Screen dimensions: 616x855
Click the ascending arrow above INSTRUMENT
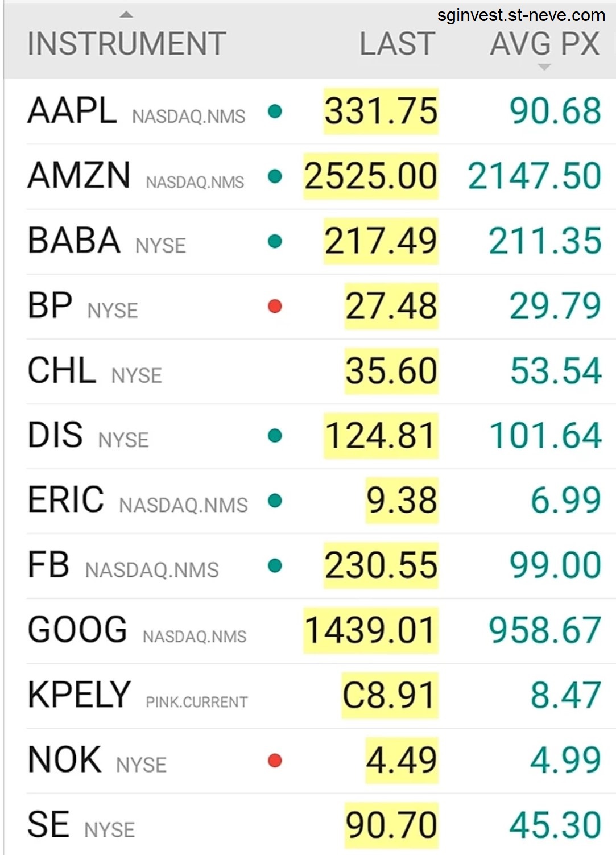(127, 15)
